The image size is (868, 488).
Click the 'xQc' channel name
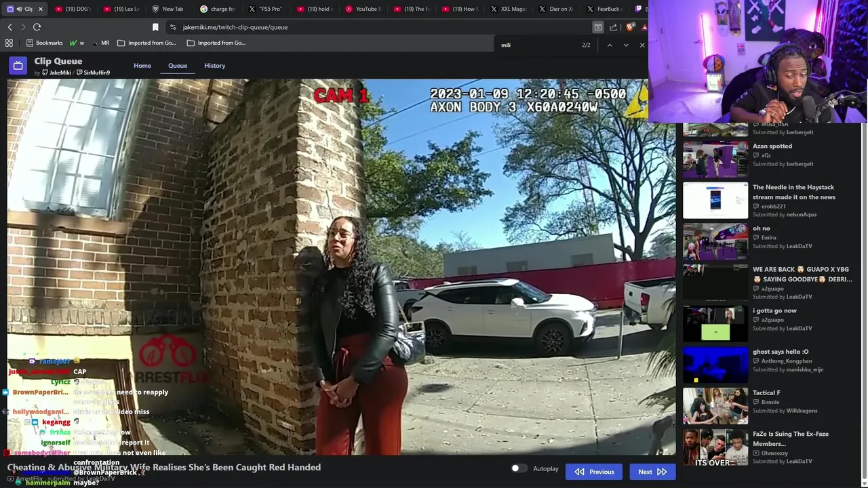coord(766,155)
